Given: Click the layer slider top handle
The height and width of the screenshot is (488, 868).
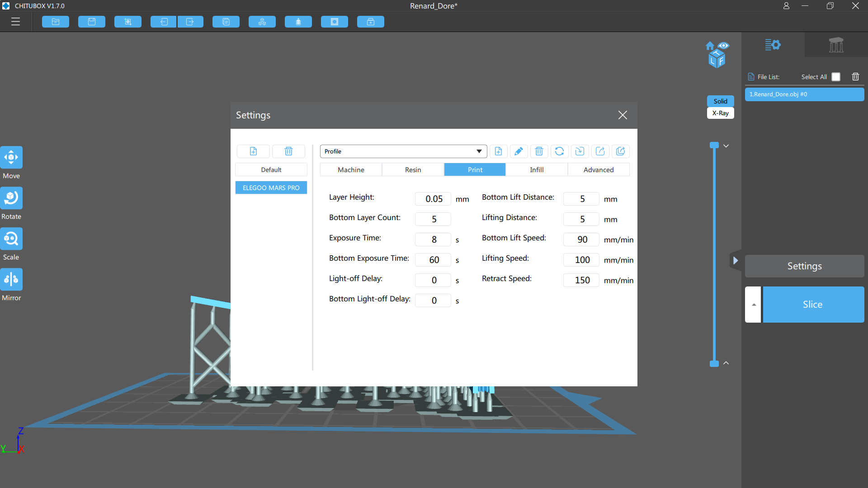Looking at the screenshot, I should [714, 145].
